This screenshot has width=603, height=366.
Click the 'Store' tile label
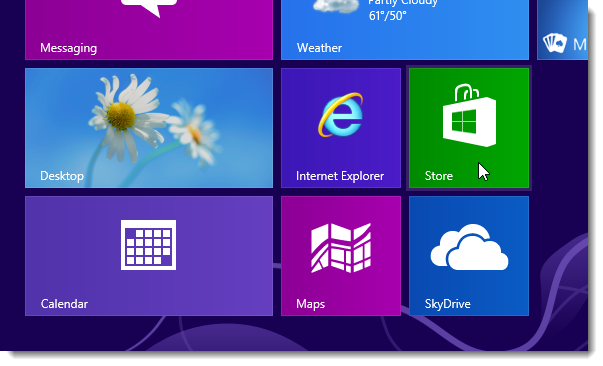[x=439, y=176]
